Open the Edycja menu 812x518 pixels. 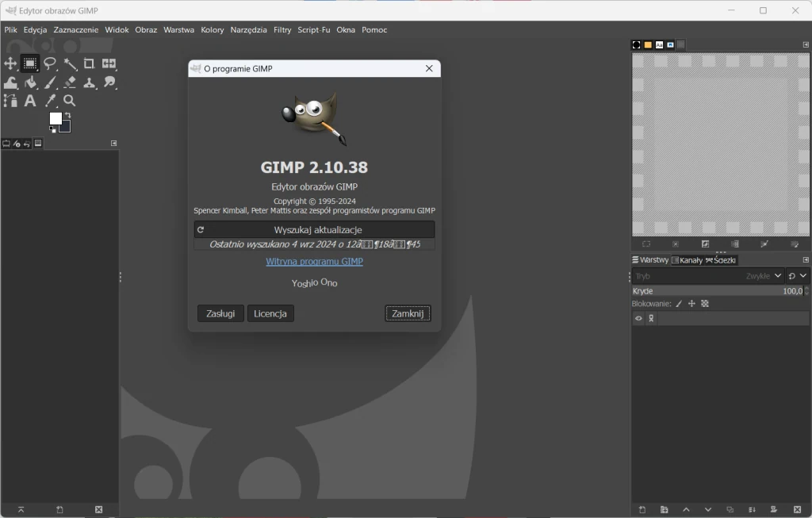pos(35,30)
